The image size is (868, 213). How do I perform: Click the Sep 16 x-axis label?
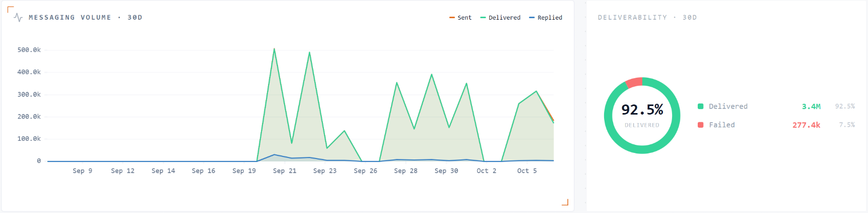(x=204, y=171)
